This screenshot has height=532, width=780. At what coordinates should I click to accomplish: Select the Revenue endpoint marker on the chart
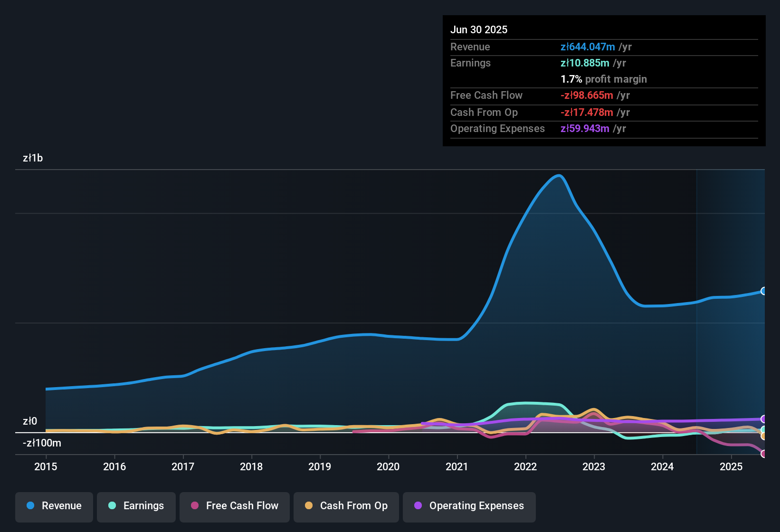pos(764,291)
